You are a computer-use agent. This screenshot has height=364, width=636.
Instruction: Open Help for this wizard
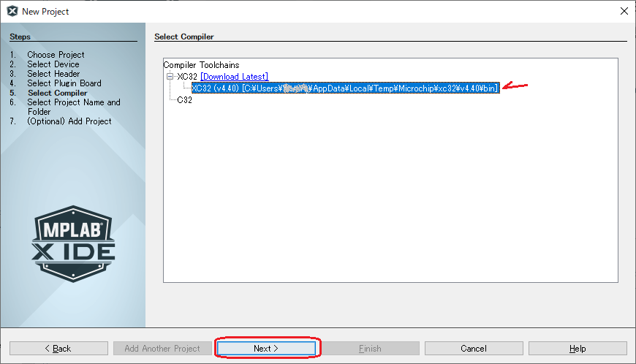[578, 348]
